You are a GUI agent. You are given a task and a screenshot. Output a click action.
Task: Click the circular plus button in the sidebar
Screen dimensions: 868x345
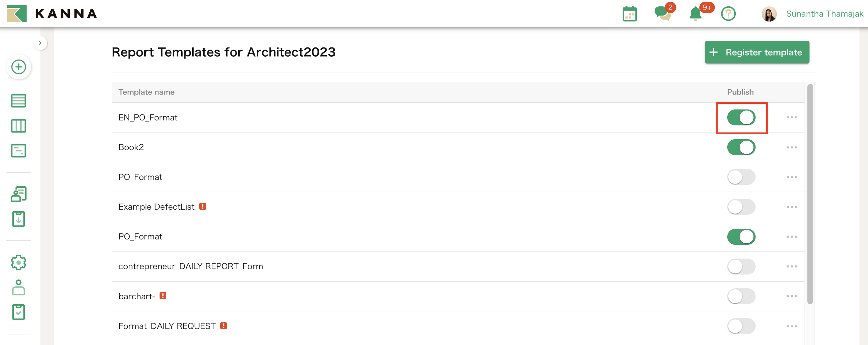[18, 67]
